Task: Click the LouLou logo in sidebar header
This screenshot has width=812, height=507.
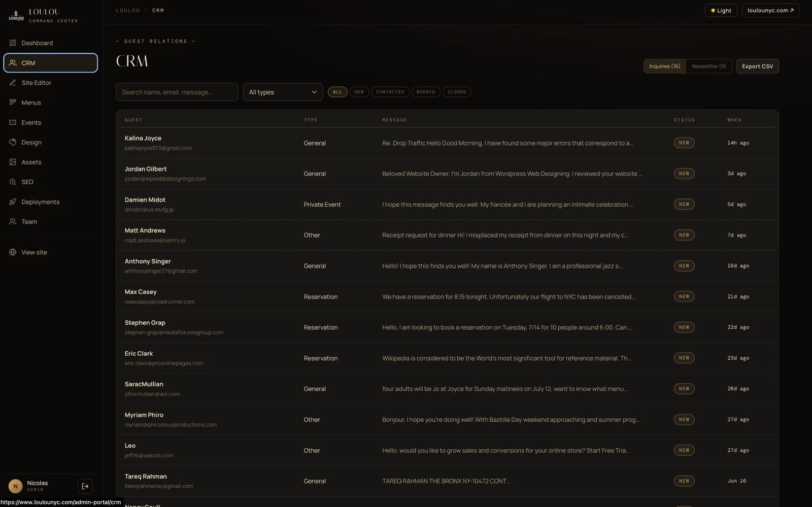Action: (x=16, y=16)
